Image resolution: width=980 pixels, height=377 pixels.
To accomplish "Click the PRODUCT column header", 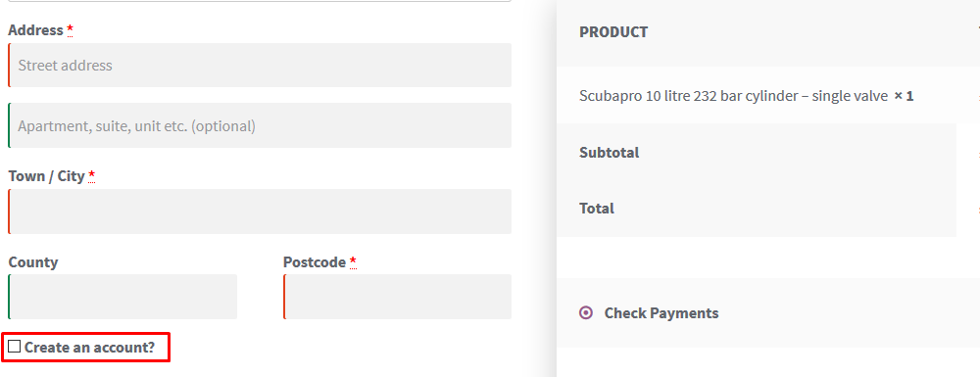I will click(x=613, y=32).
